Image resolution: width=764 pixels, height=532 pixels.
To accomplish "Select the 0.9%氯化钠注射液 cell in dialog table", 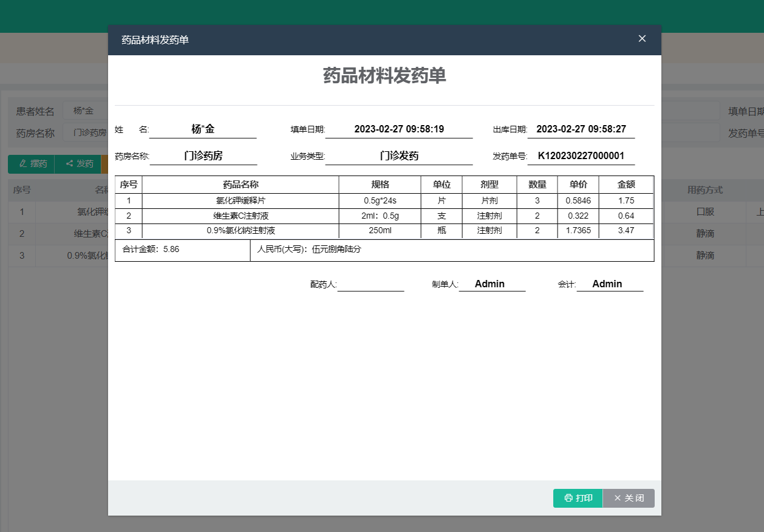I will tap(240, 230).
